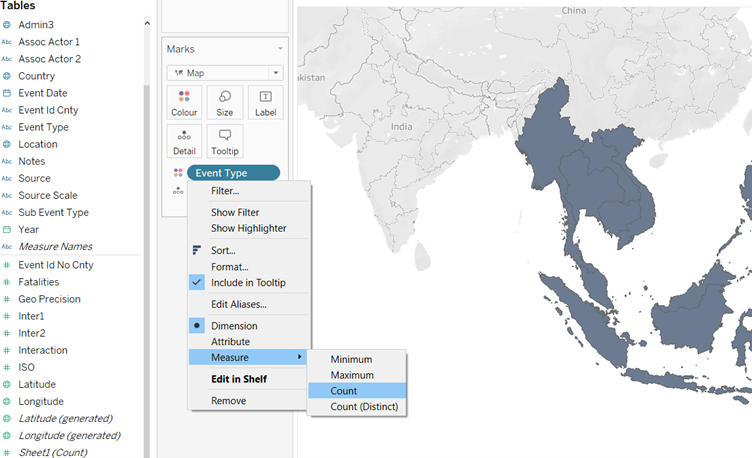Viewport: 752px width, 458px height.
Task: Open the Map mark type dropdown
Action: point(223,73)
